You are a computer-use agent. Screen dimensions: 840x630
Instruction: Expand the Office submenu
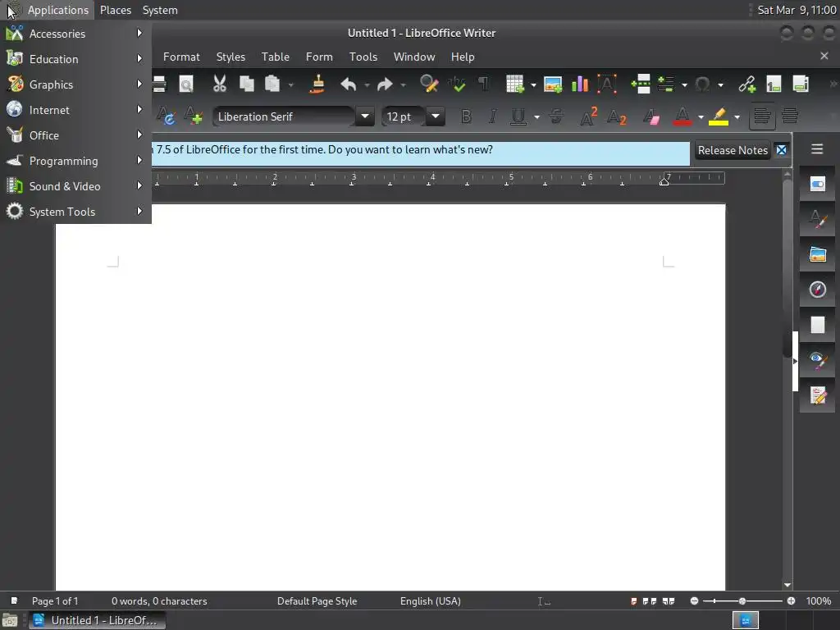75,135
